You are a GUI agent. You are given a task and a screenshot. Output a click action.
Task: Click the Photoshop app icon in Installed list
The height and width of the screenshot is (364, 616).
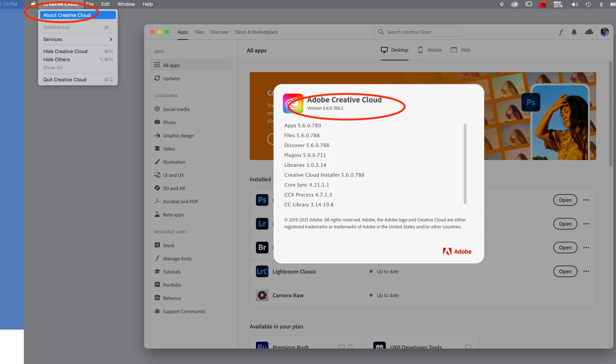pos(262,200)
